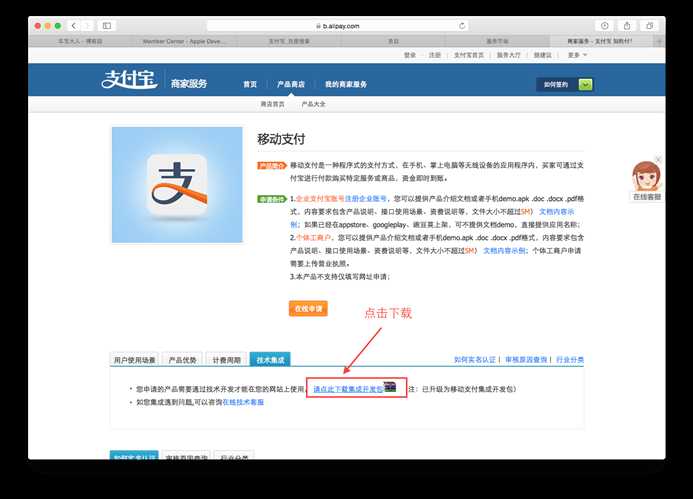The image size is (693, 499).
Task: Open the Safari downloads button
Action: coord(605,26)
